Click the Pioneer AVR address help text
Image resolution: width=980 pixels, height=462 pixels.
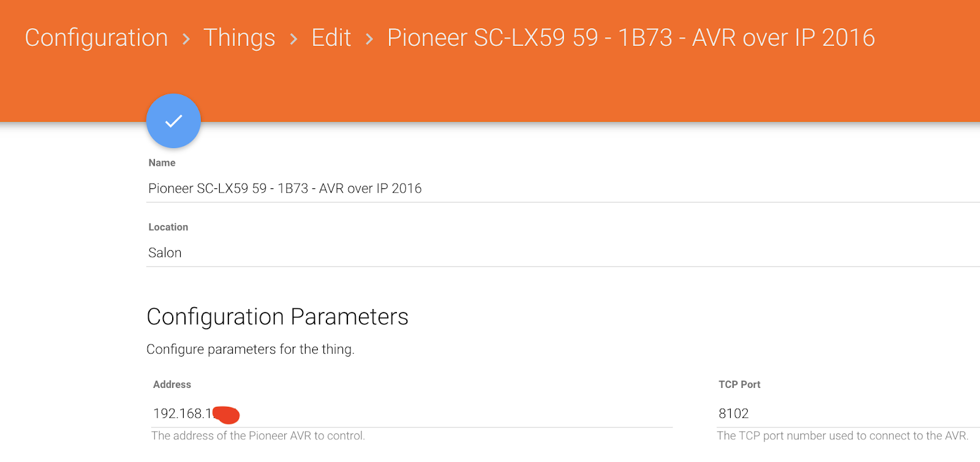click(258, 436)
